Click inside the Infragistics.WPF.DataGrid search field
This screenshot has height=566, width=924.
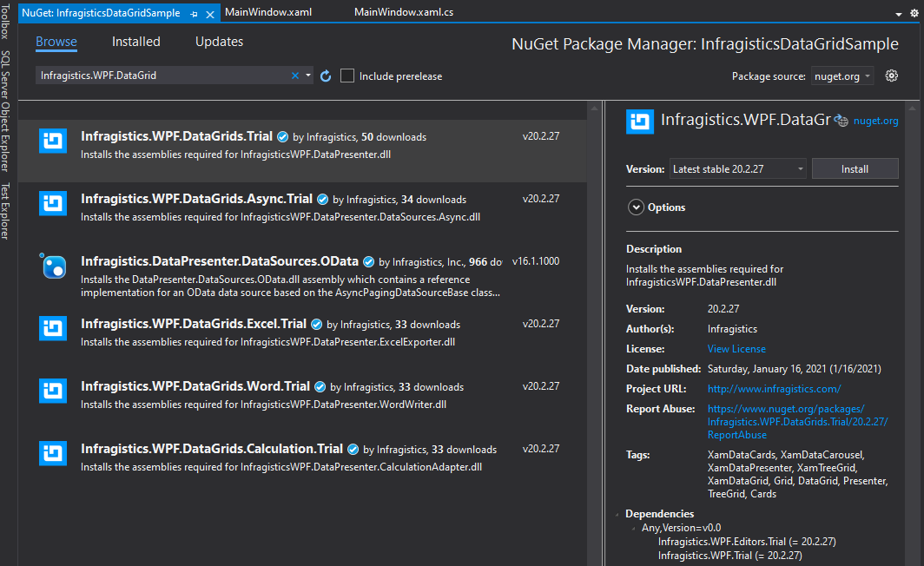click(x=162, y=76)
